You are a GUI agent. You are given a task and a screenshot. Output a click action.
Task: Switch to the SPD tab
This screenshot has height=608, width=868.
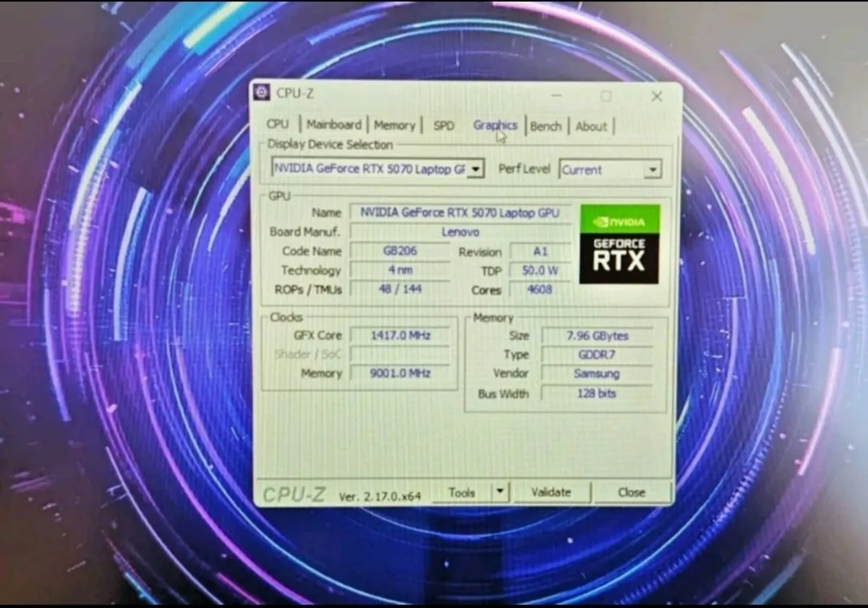tap(443, 125)
